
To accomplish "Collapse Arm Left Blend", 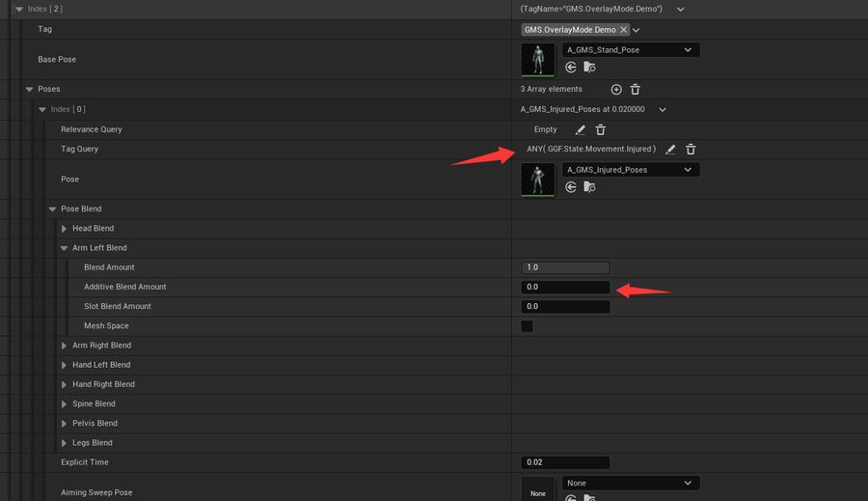I will (x=64, y=248).
